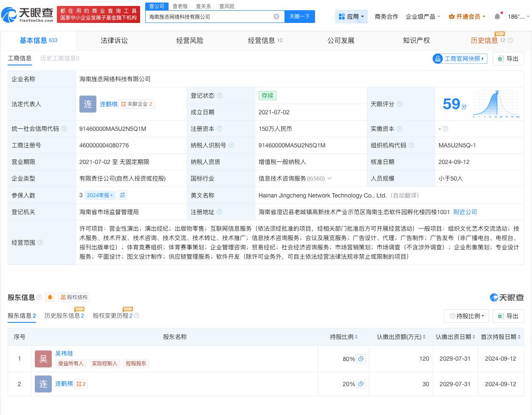Click inside the company search input field
Image resolution: width=532 pixels, height=415 pixels.
[x=212, y=16]
